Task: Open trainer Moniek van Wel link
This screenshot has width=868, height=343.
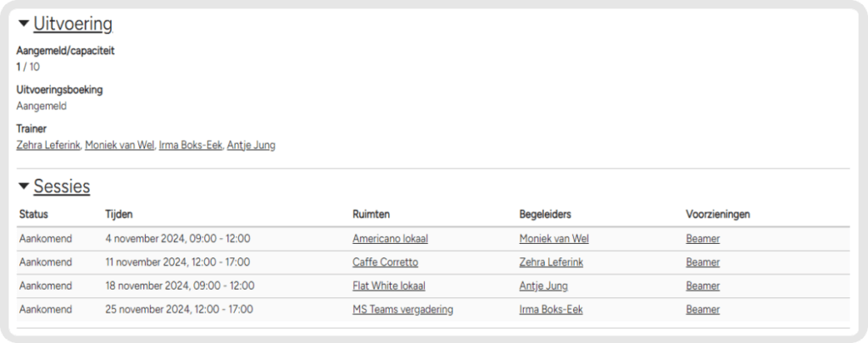Action: click(x=120, y=146)
